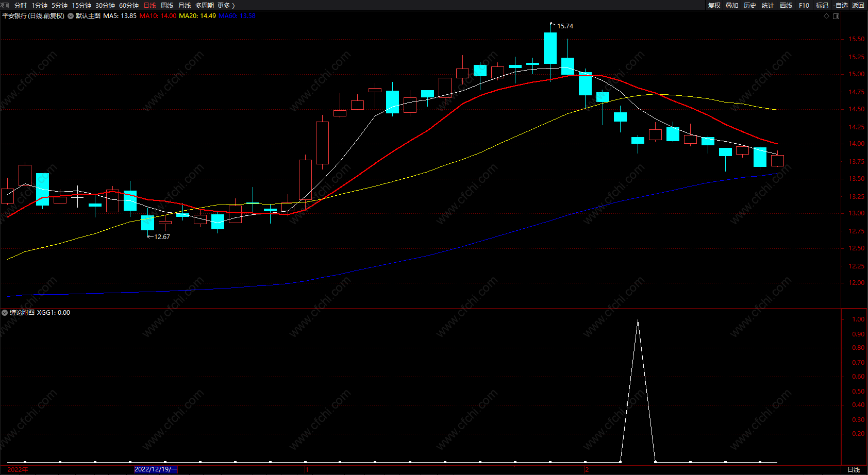868x475 pixels.
Task: Click the 复权 adjustment button
Action: (714, 6)
